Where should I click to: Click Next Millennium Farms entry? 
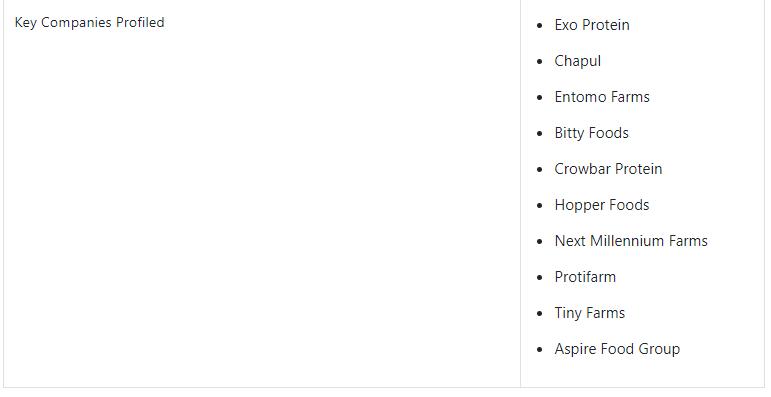tap(631, 241)
